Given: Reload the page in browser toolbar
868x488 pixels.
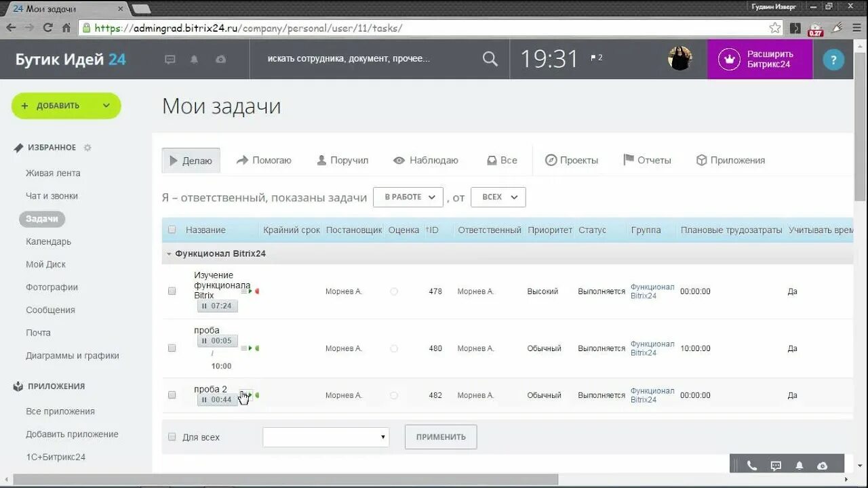Looking at the screenshot, I should [x=47, y=28].
